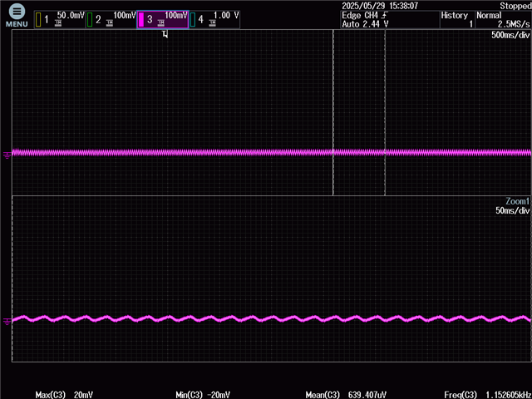Click the Auto 2.44 V trigger level
The width and height of the screenshot is (532, 399).
pyautogui.click(x=365, y=24)
